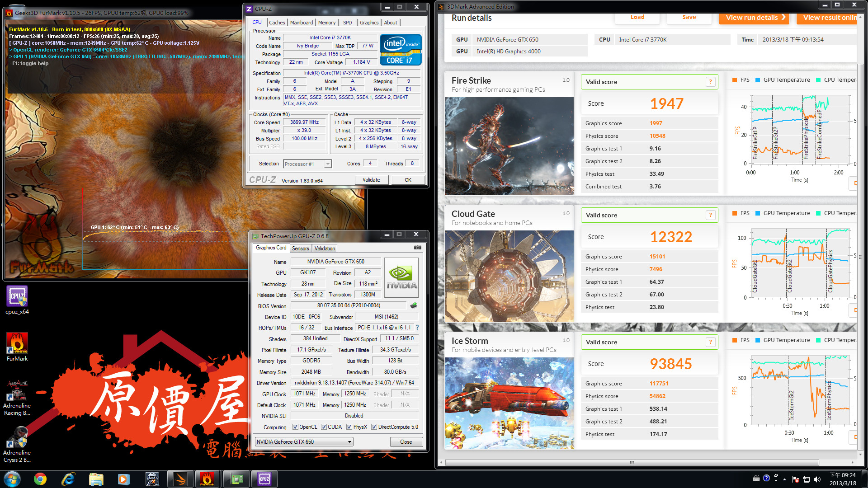
Task: Switch to the Caches tab in CPU-Z
Action: tap(277, 23)
